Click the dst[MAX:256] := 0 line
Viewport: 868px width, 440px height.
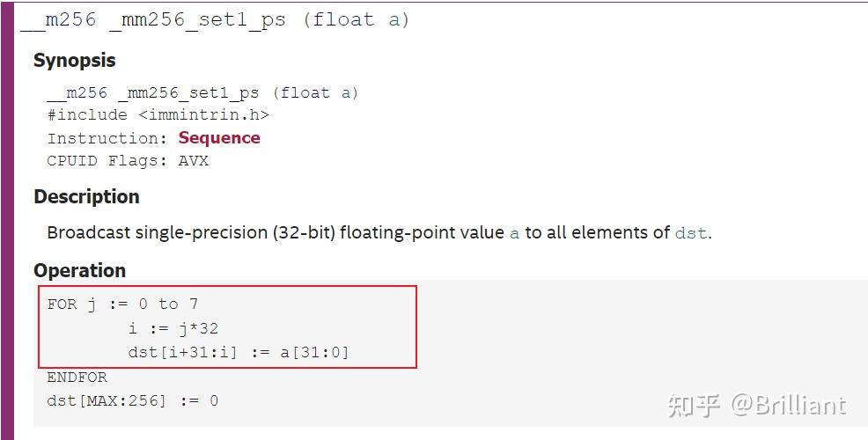(133, 400)
